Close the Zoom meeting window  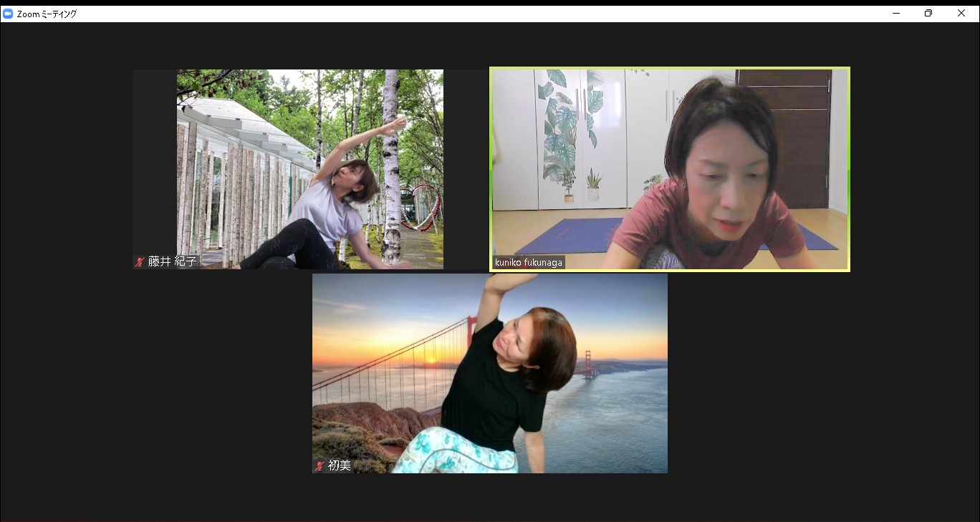pyautogui.click(x=961, y=13)
